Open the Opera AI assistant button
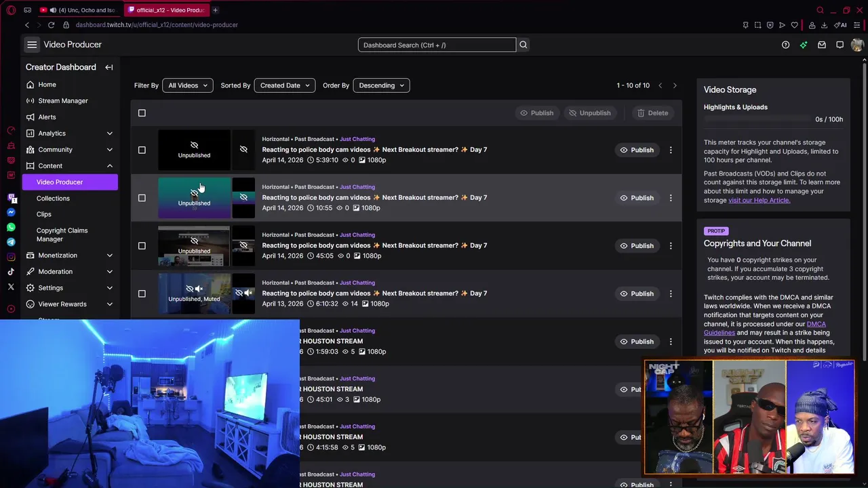868x488 pixels. (842, 25)
